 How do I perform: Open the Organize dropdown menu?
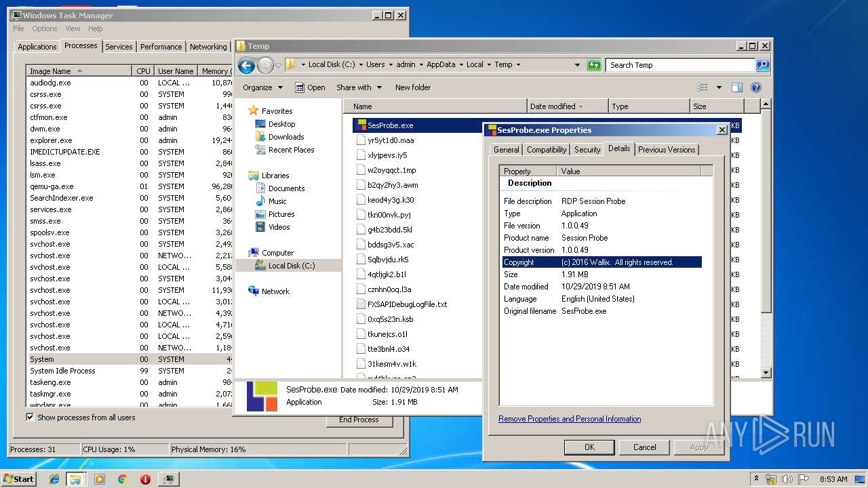click(x=262, y=87)
